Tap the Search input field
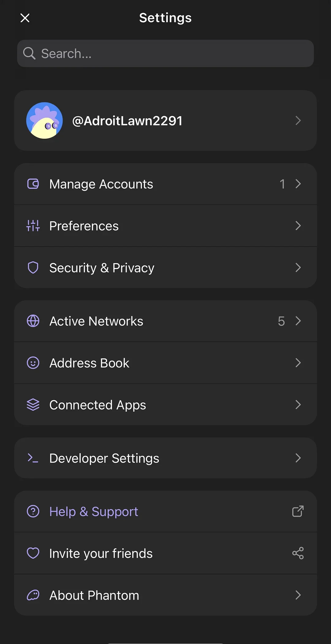The image size is (331, 644). coord(165,54)
